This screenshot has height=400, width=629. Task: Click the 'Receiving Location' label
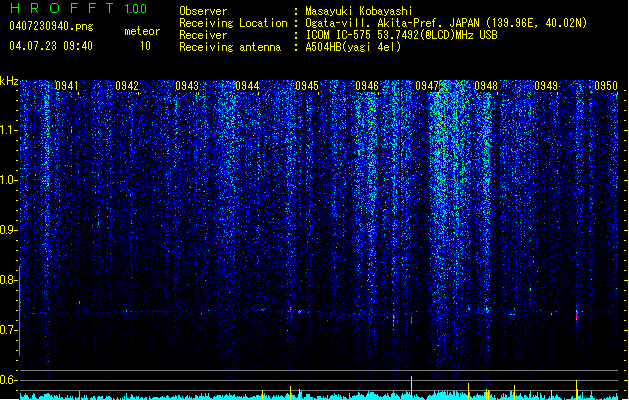pos(233,23)
